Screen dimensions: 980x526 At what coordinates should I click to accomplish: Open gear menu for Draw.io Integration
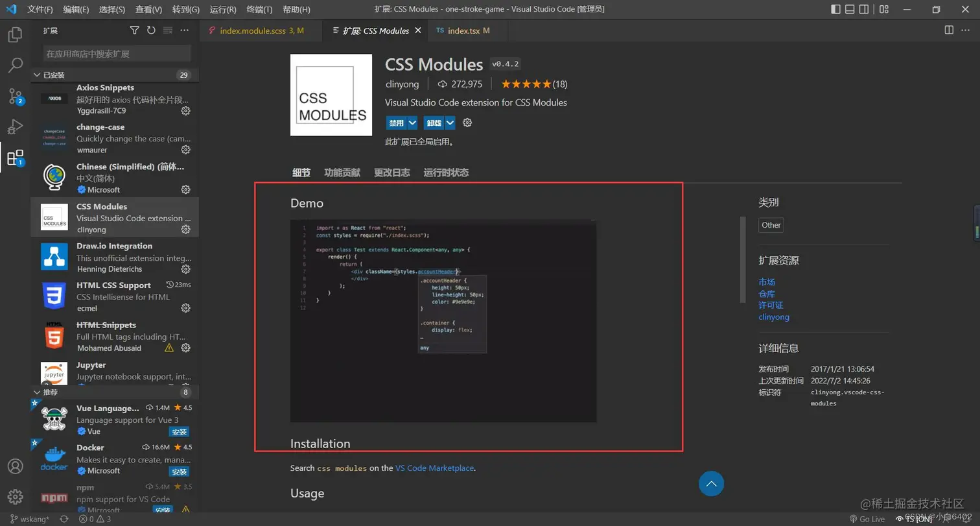[x=185, y=269]
